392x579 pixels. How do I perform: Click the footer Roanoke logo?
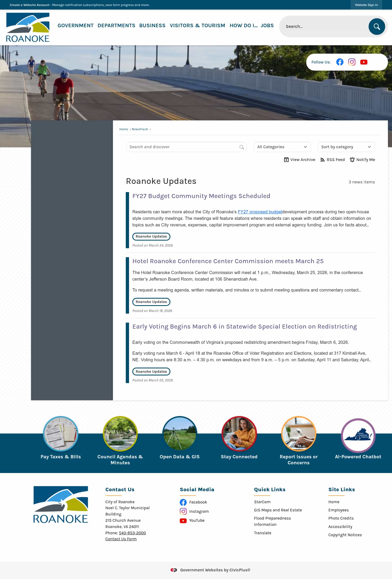61,504
